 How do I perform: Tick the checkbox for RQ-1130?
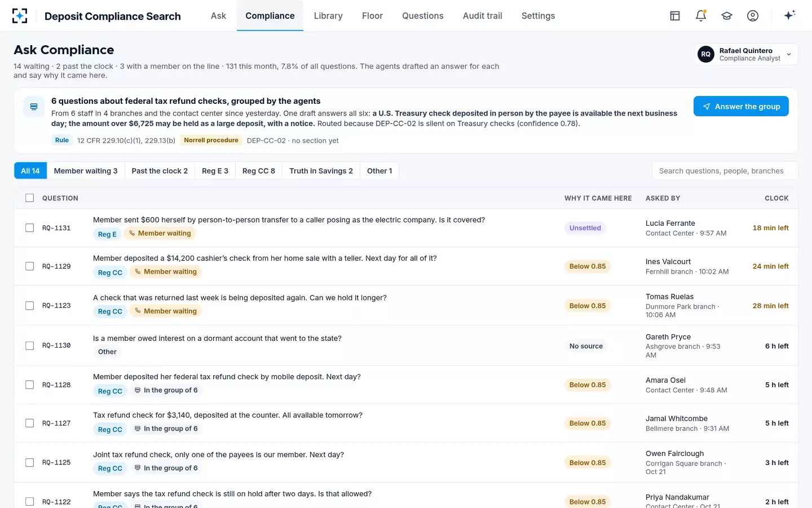pos(30,345)
